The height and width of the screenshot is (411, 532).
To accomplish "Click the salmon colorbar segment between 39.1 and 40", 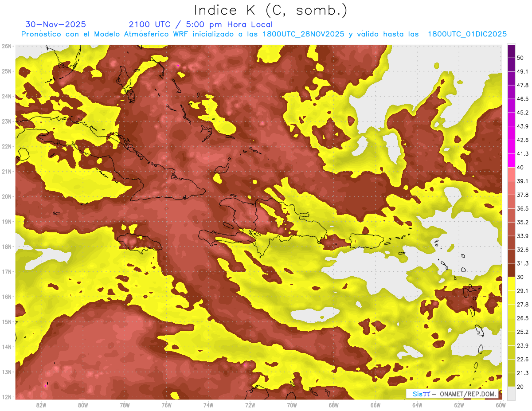I will pyautogui.click(x=511, y=174).
